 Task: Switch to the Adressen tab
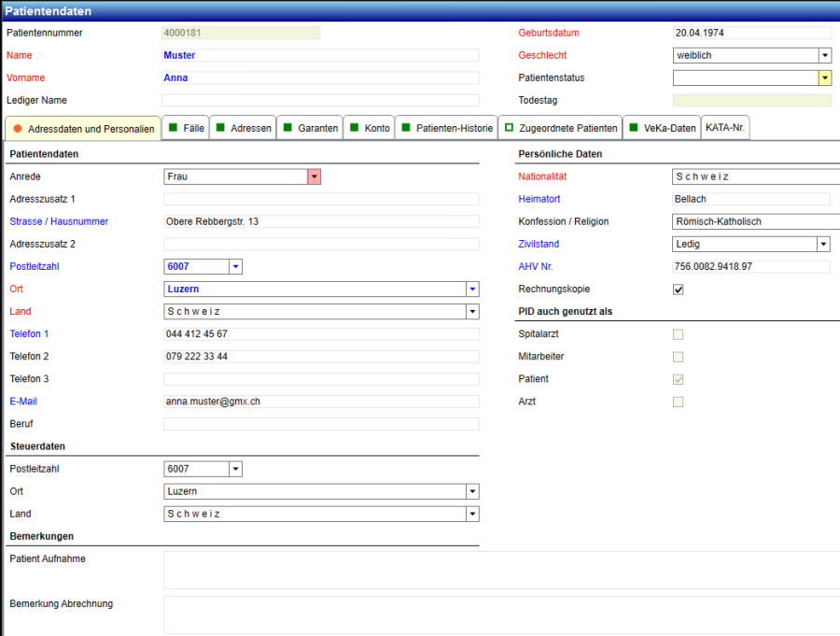coord(243,128)
